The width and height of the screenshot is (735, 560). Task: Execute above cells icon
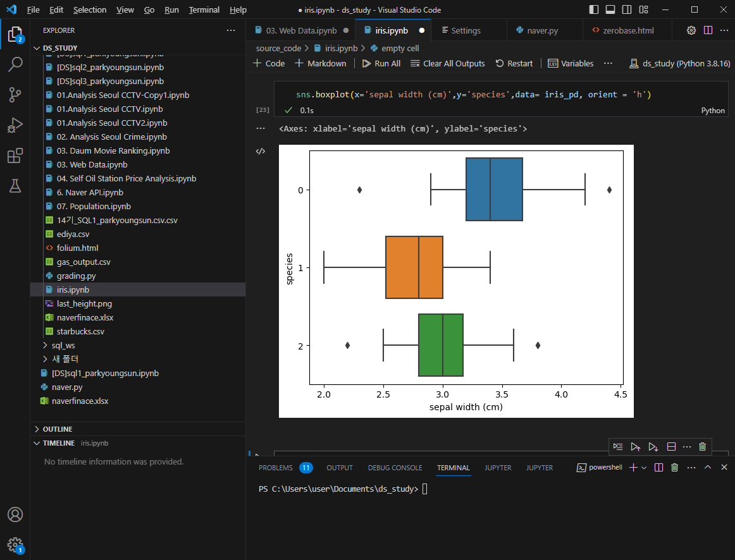635,447
